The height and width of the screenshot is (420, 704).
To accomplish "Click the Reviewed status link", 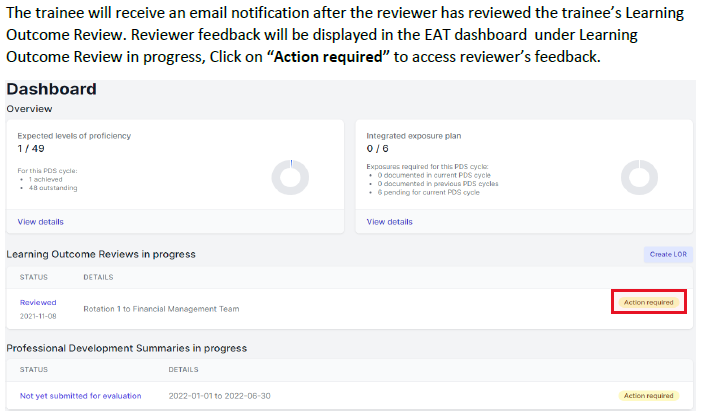I will [38, 302].
